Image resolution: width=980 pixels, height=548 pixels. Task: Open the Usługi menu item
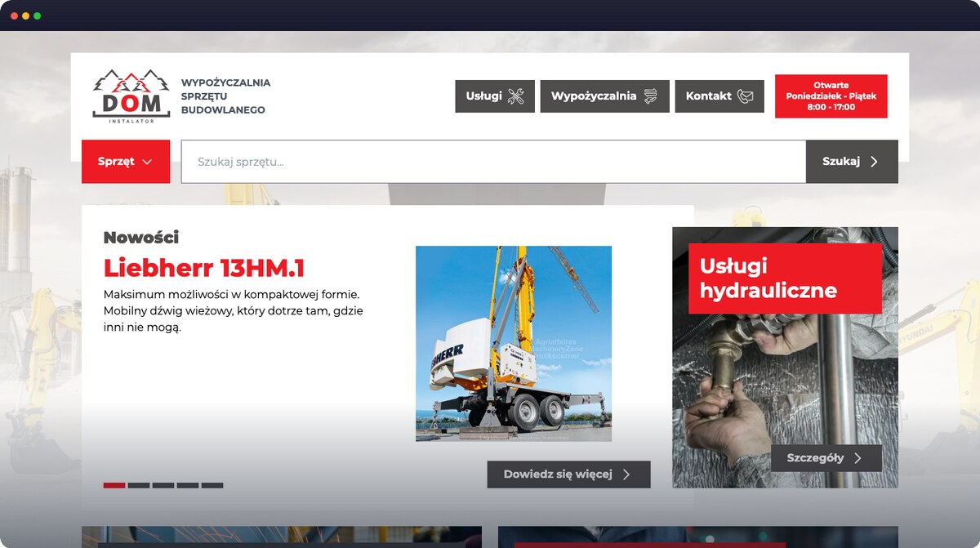[x=495, y=96]
